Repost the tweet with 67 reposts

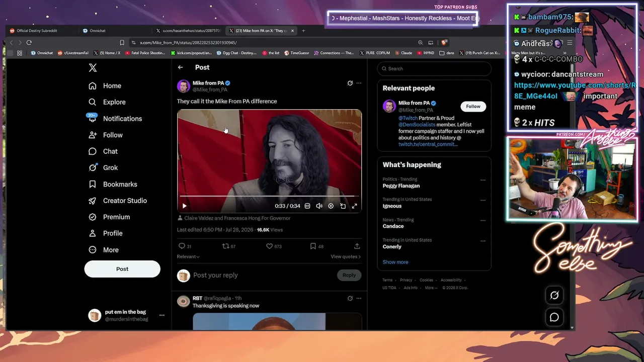click(226, 246)
